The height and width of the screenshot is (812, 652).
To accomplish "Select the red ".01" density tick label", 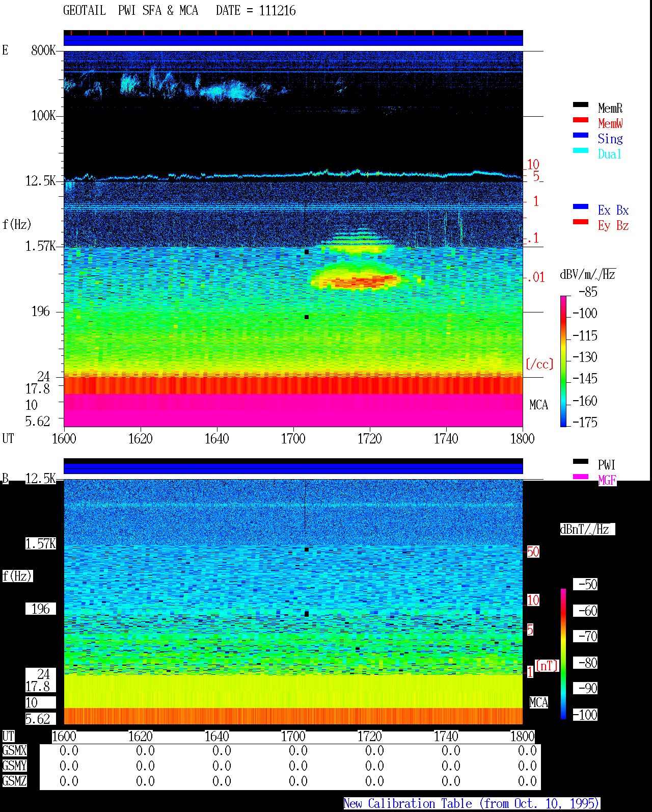I will click(535, 278).
